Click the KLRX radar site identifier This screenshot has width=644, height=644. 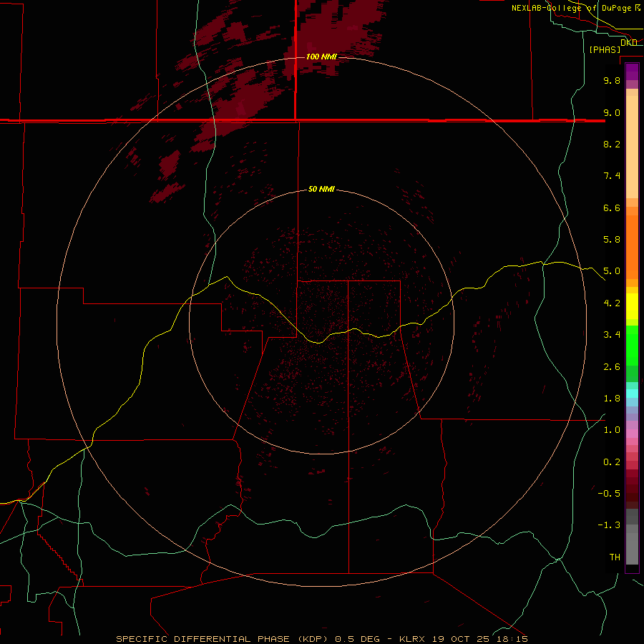(412, 639)
